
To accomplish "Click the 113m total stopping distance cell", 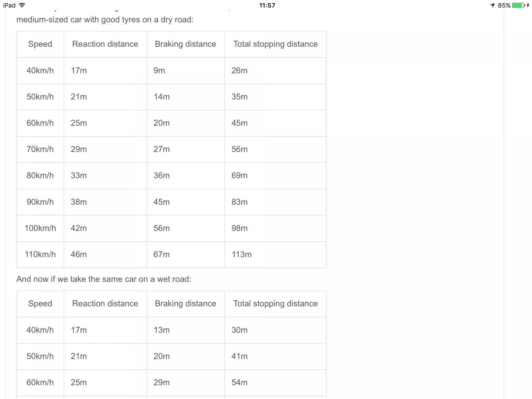I will (241, 254).
